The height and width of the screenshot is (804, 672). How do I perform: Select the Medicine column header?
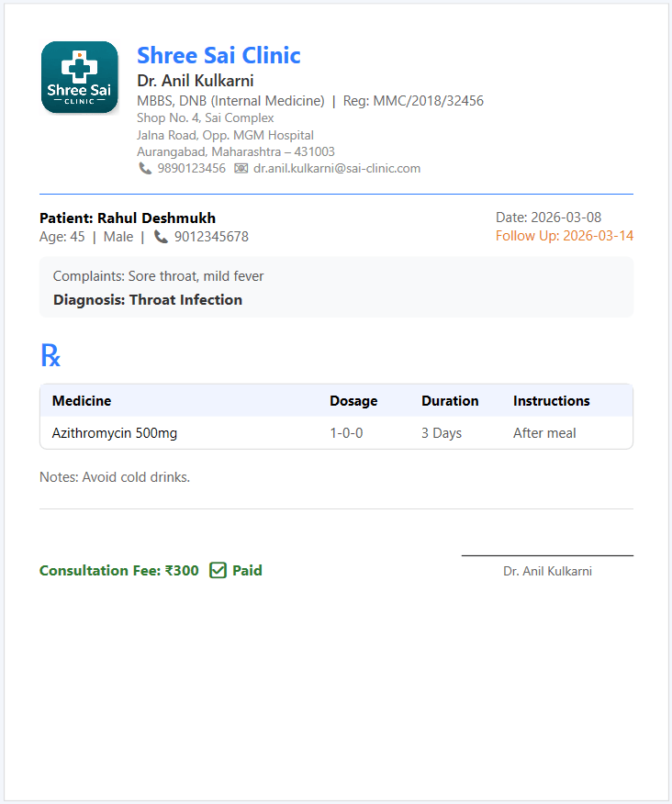[x=82, y=401]
